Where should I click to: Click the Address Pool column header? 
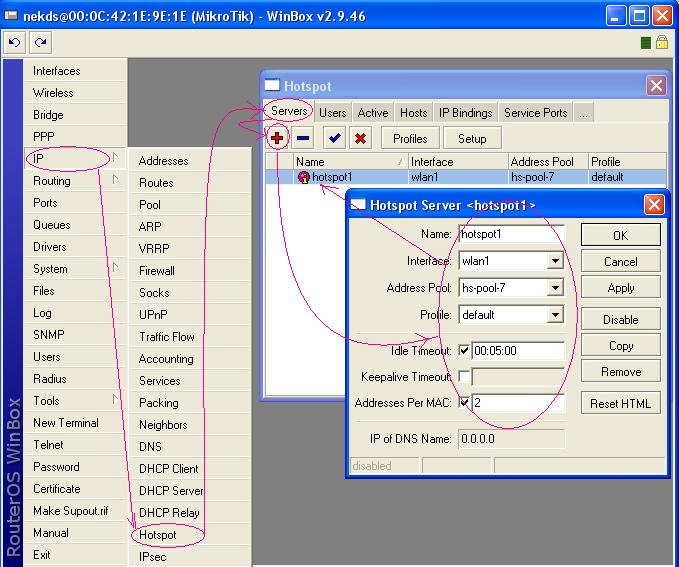click(x=548, y=162)
